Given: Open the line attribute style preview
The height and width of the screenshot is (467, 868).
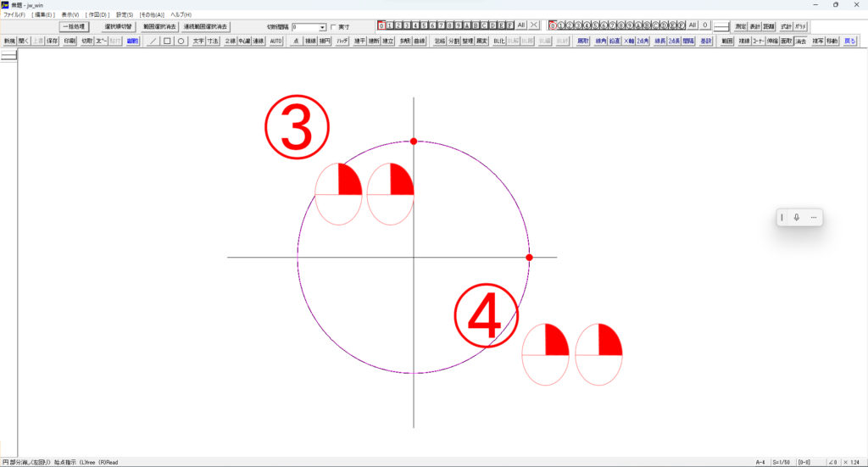Looking at the screenshot, I should point(721,27).
